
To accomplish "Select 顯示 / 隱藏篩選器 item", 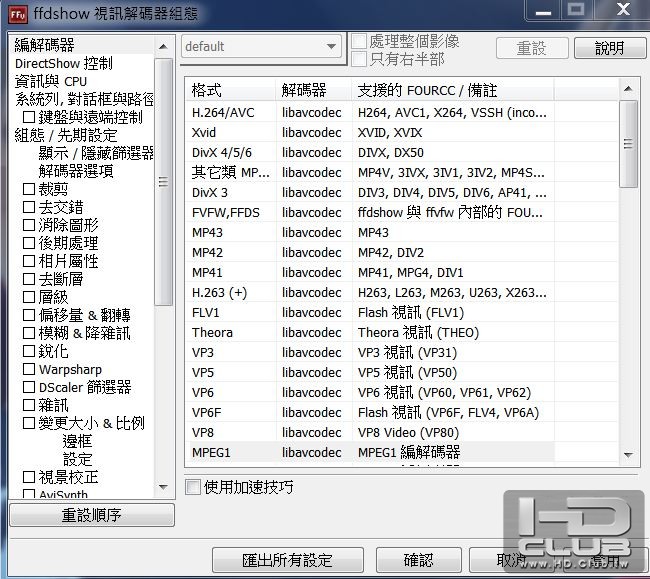I will [x=96, y=153].
